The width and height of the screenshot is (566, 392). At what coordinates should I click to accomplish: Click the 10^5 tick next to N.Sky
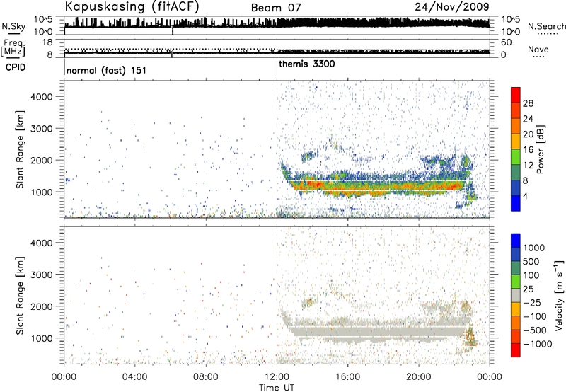[43, 20]
